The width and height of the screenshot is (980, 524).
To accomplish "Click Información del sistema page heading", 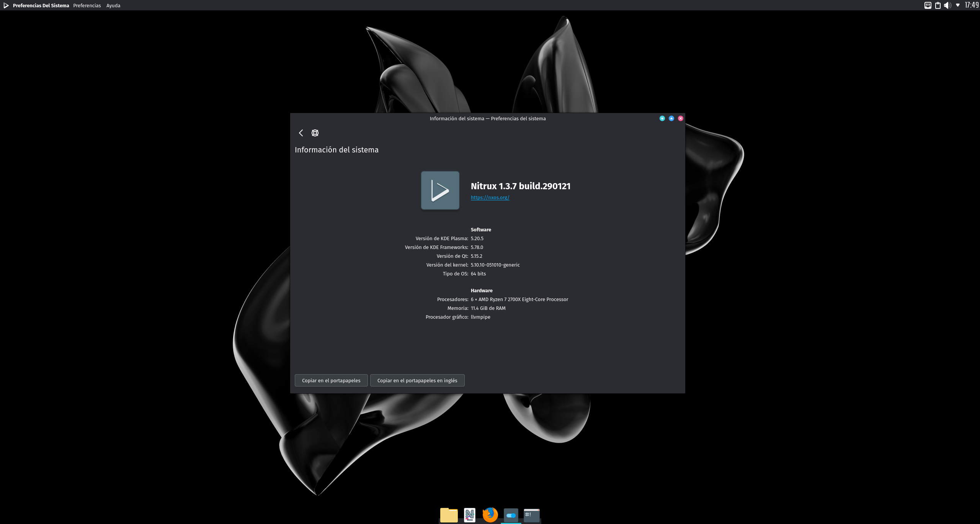I will coord(336,150).
